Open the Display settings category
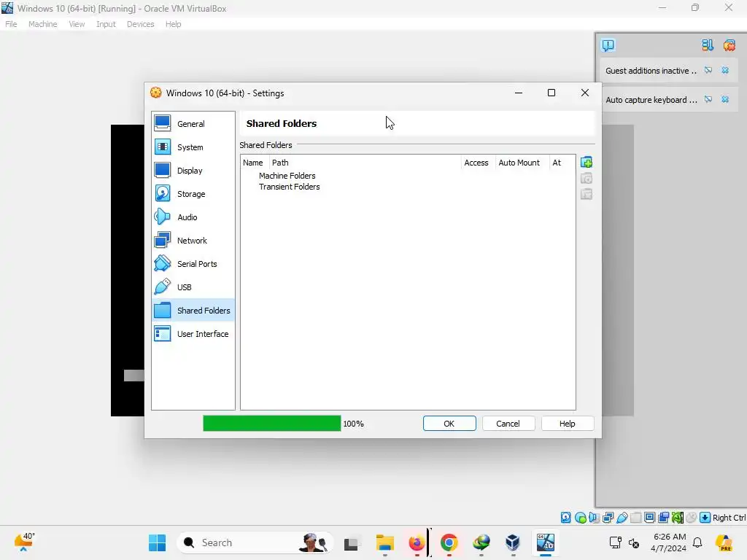 (x=193, y=171)
